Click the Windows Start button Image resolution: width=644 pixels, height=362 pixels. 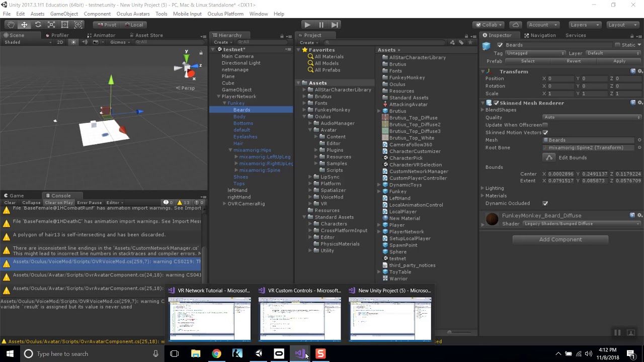[x=10, y=354]
